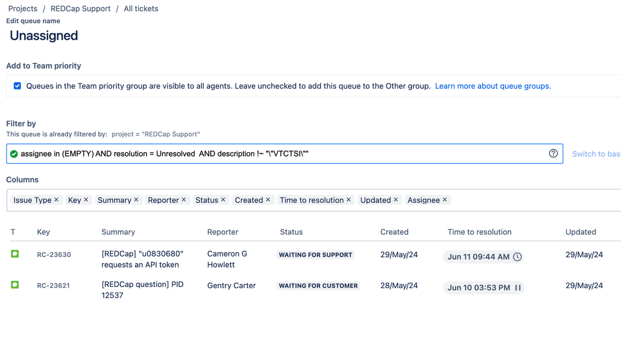Edit the Unassigned queue name field
Screen dimensions: 621x364
(44, 35)
